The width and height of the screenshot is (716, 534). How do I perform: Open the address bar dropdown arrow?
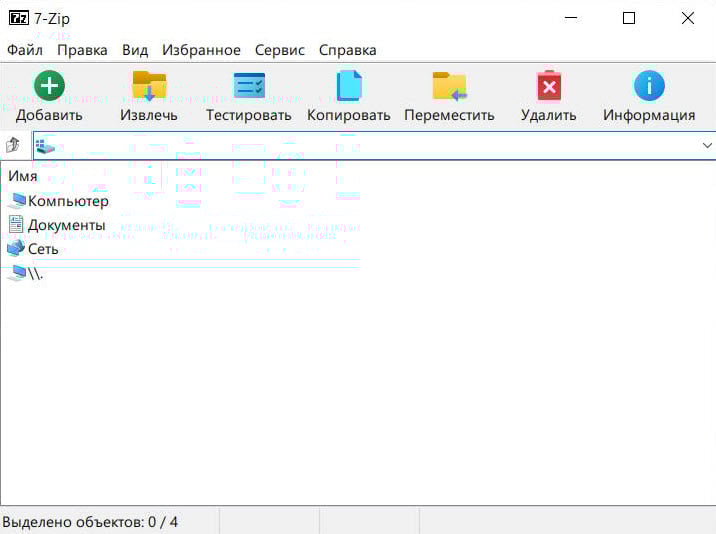707,145
